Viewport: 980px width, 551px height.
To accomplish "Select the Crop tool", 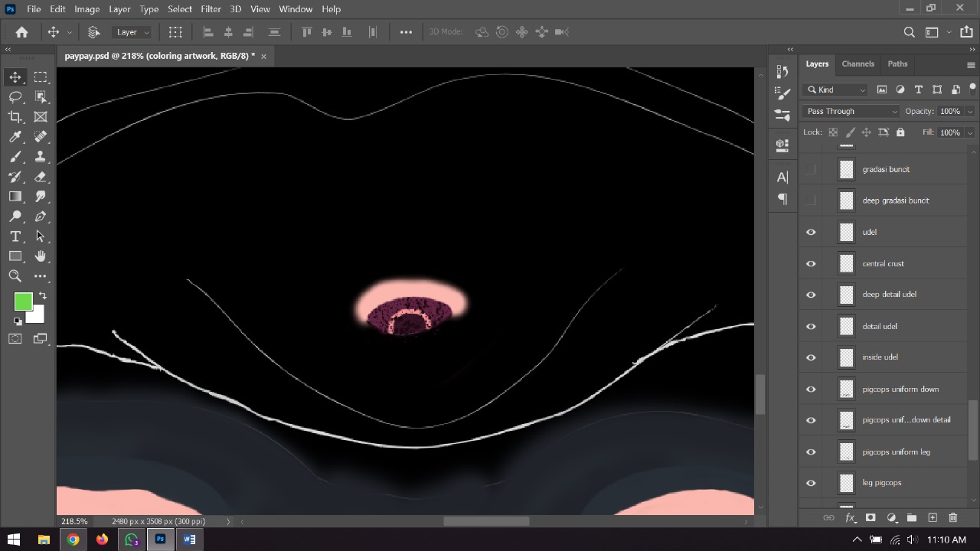I will point(15,117).
